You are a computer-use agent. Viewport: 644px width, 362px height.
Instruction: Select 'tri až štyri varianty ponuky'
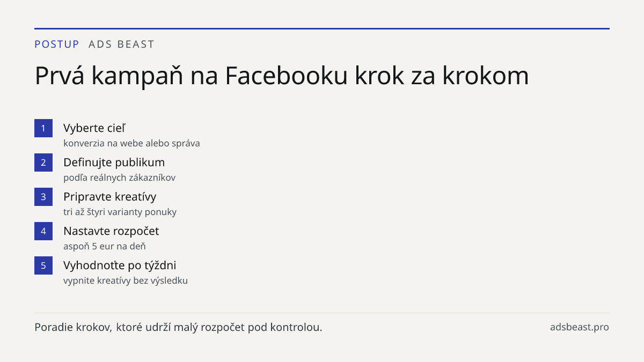click(120, 212)
